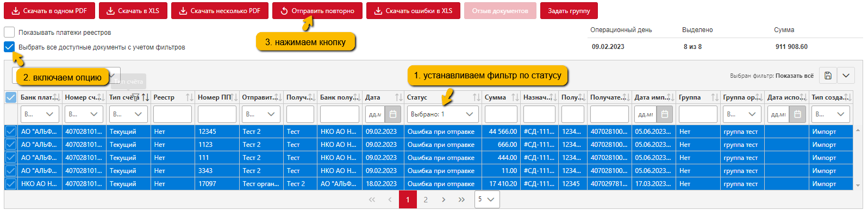
Task: Expand saved filters chevron next to save icon
Action: click(846, 76)
